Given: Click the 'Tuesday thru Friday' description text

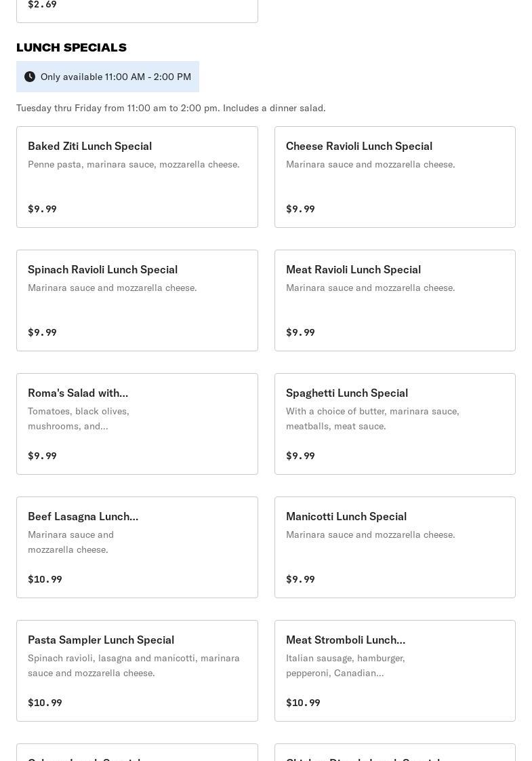Looking at the screenshot, I should pyautogui.click(x=171, y=108).
